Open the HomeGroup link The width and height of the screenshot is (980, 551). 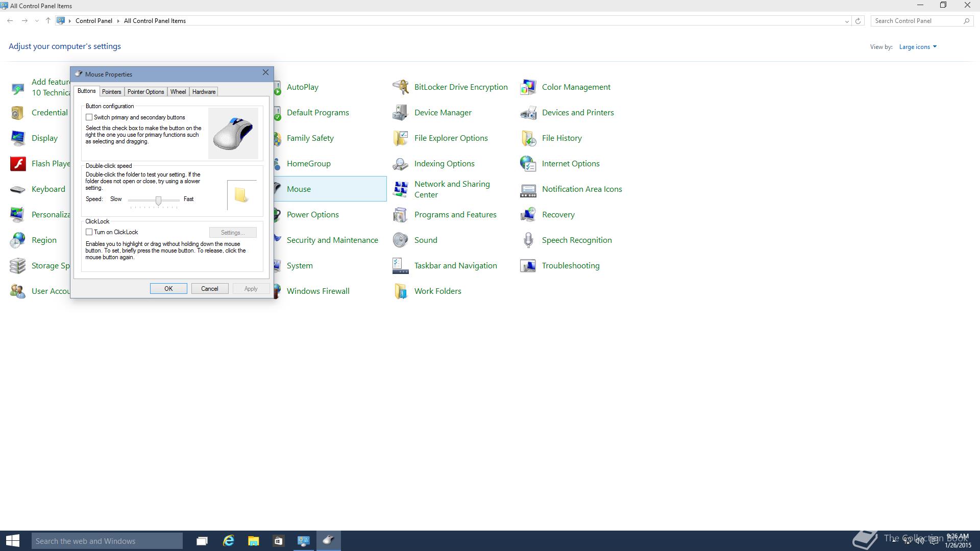point(309,164)
